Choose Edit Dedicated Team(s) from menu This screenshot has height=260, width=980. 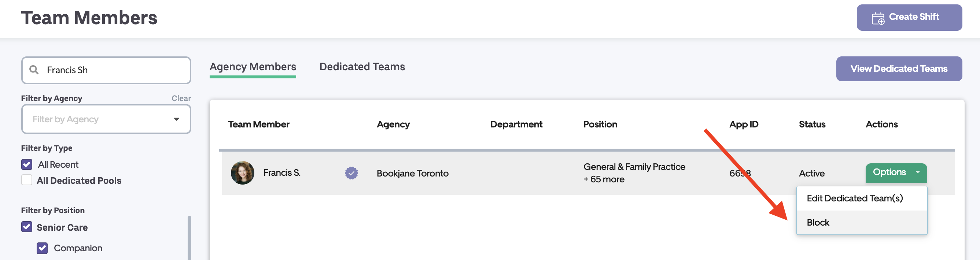[854, 198]
